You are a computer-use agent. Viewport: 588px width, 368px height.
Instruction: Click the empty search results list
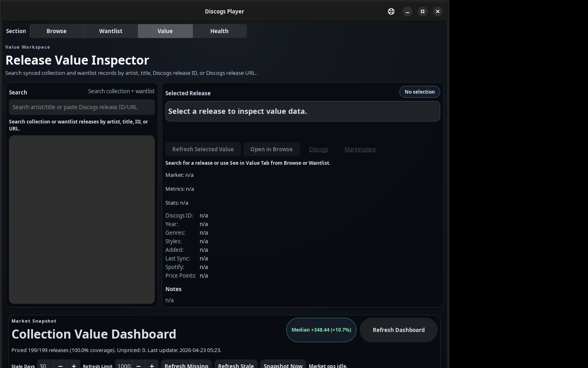point(82,220)
